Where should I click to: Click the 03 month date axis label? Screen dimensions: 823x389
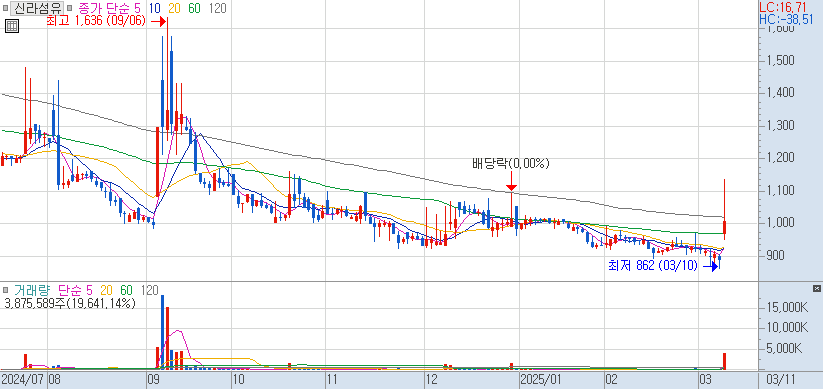[x=705, y=379]
